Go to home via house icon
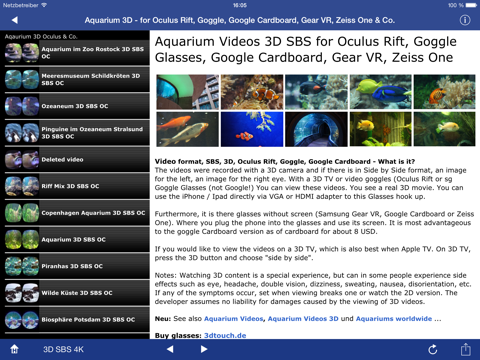Screen dimensions: 480x360 (14, 349)
